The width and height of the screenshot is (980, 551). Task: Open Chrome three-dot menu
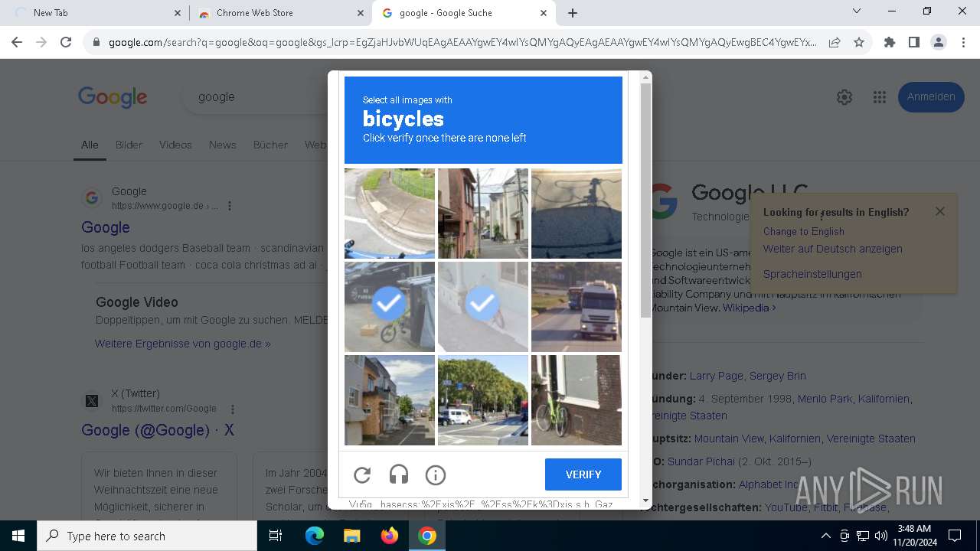point(963,43)
